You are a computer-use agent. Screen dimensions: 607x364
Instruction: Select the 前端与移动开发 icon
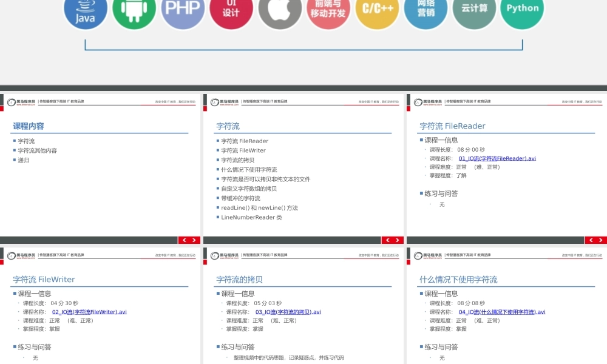328,10
